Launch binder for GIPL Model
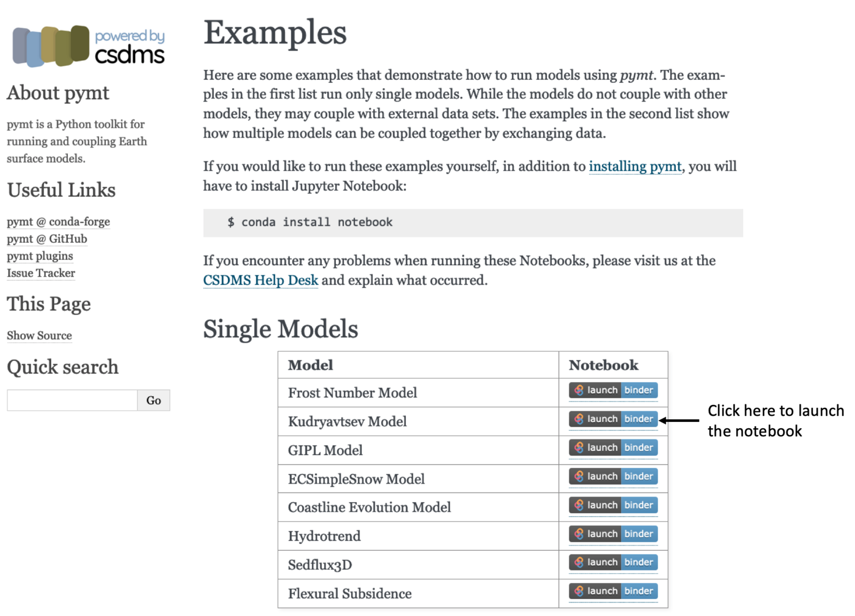 point(613,448)
